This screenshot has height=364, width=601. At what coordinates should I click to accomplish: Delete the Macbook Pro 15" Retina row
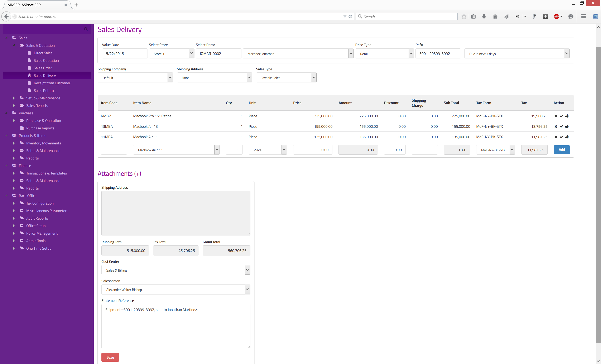(556, 116)
